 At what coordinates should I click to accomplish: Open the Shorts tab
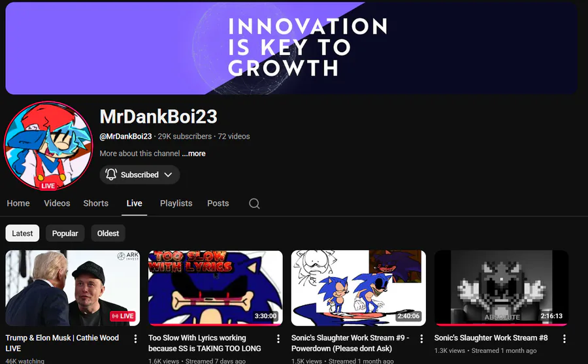pos(95,203)
